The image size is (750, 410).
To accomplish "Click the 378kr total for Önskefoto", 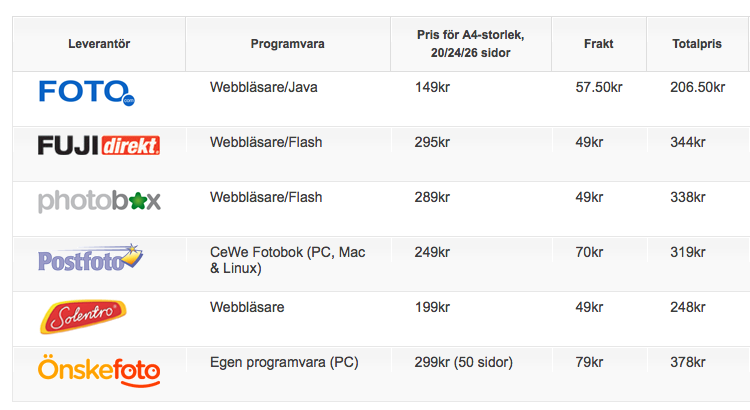I will click(687, 362).
